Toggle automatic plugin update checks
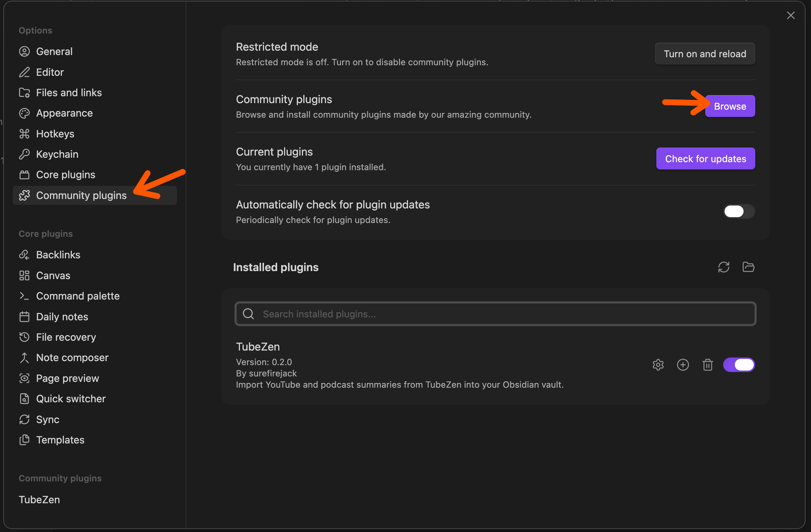This screenshot has width=811, height=532. pos(739,211)
